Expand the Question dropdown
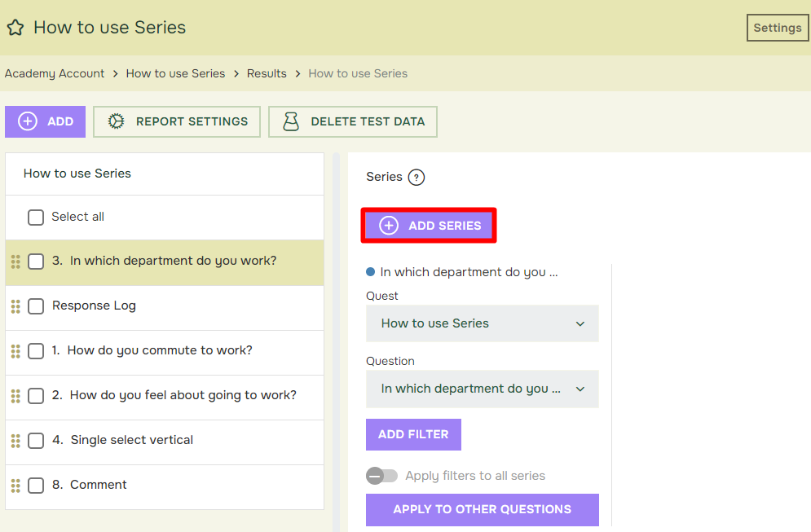811x532 pixels. pos(482,389)
